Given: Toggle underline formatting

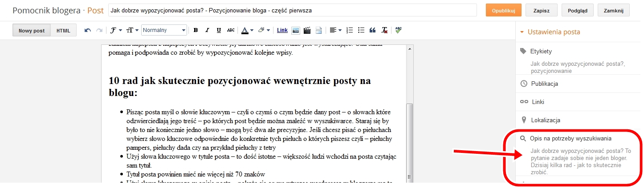Looking at the screenshot, I should [219, 31].
